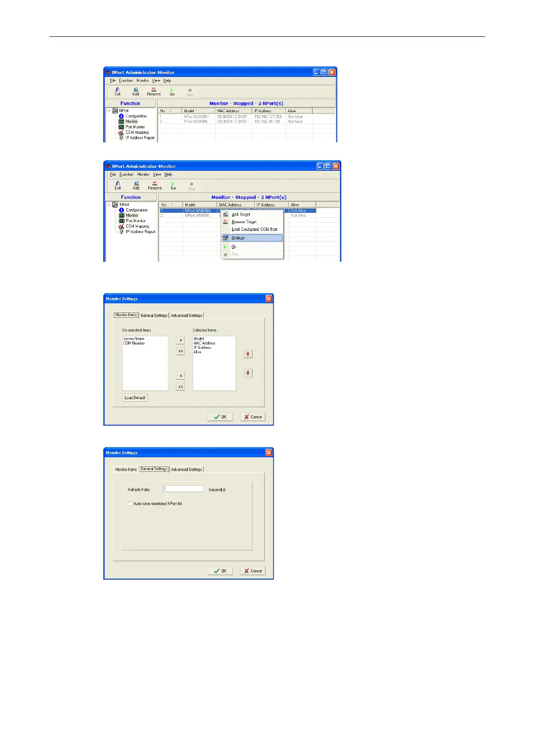The width and height of the screenshot is (535, 756).
Task: Click Add toolbar icon in window showing context menu
Action: click(136, 185)
